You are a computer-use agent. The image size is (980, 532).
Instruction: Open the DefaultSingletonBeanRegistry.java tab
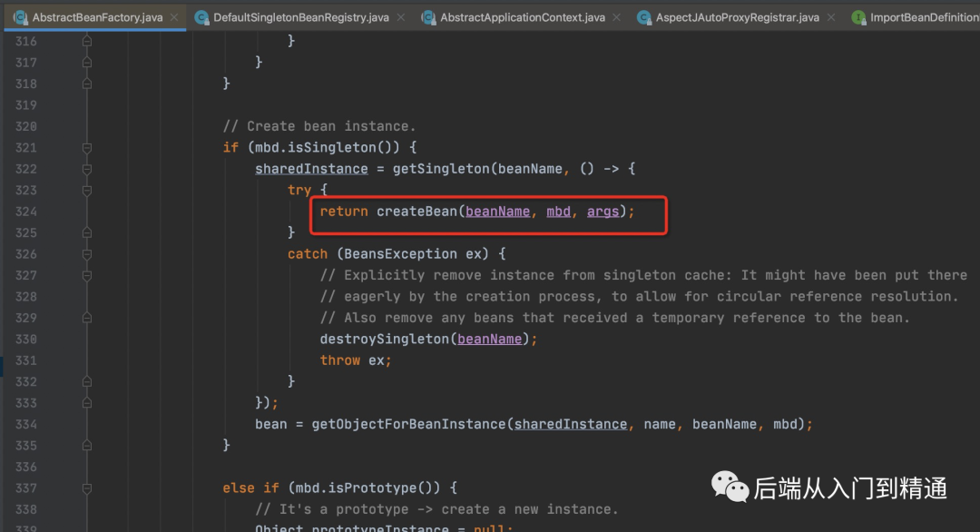300,17
